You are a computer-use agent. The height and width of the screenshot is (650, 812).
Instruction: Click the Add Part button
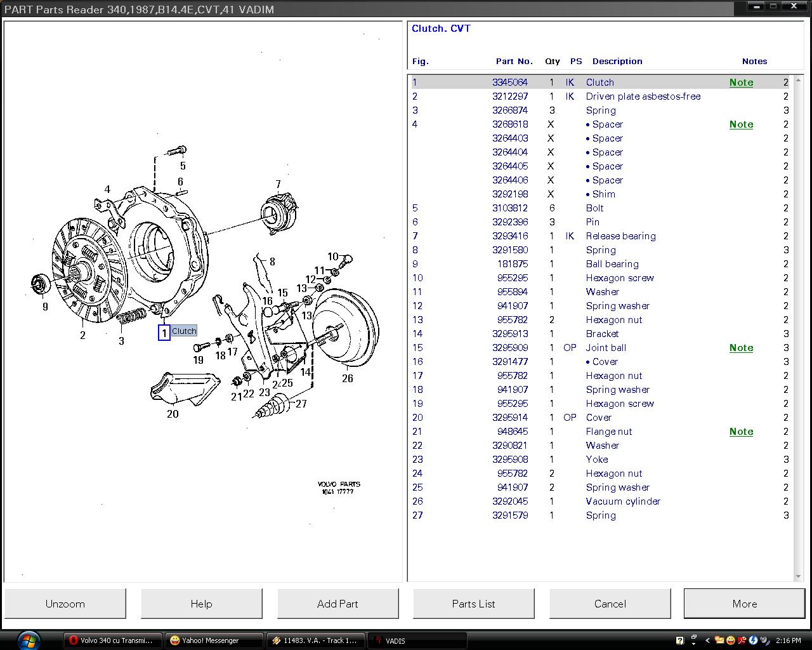tap(337, 604)
